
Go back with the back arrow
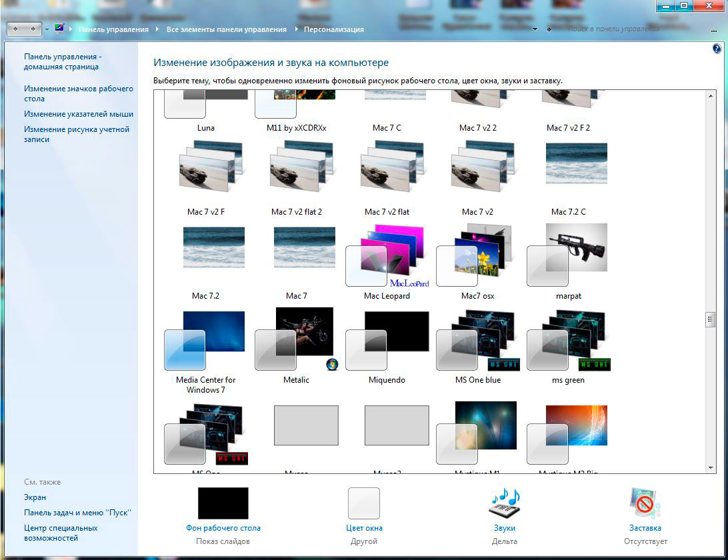tap(15, 29)
